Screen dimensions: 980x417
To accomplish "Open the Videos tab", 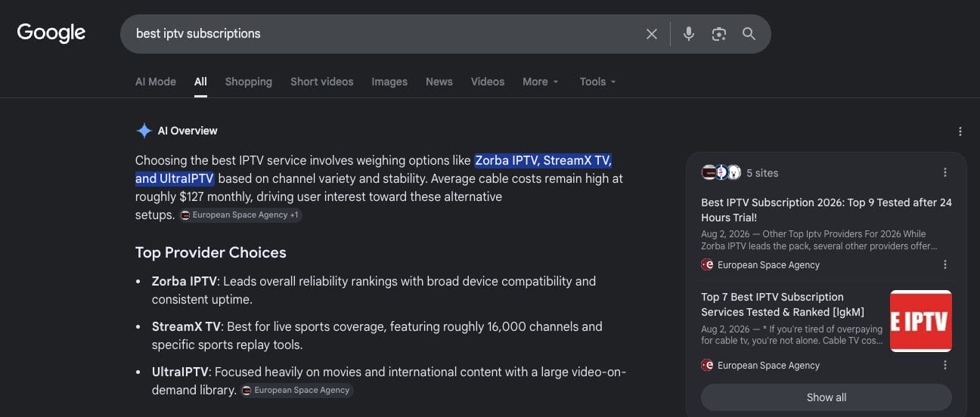I will (488, 82).
